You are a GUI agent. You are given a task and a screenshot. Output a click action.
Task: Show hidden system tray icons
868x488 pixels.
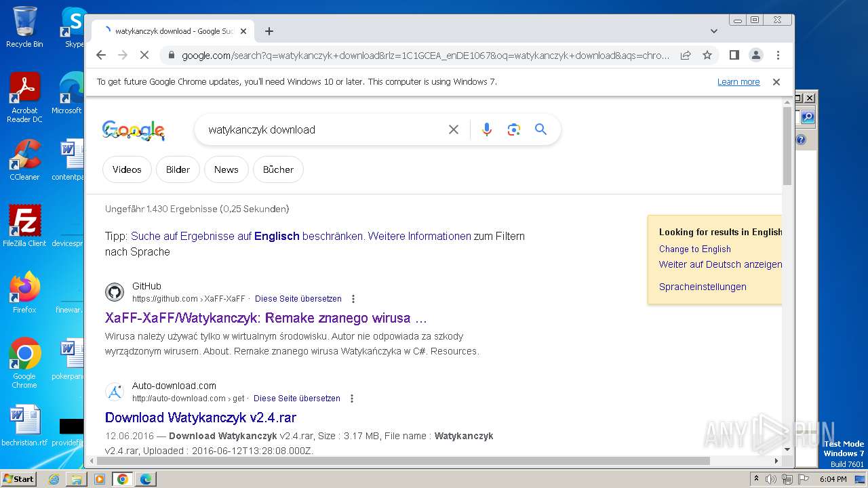click(756, 479)
